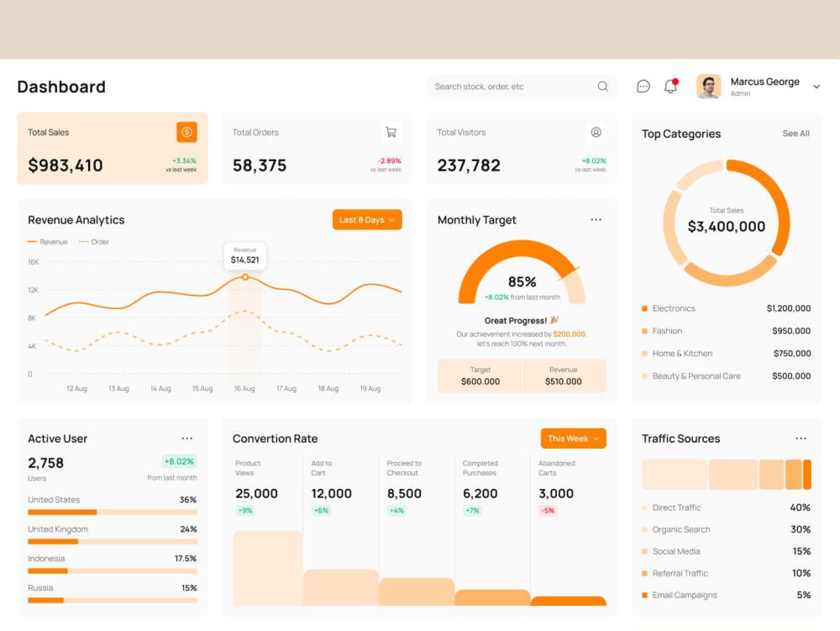
Task: Click the 16 Aug axis label
Action: pyautogui.click(x=244, y=388)
